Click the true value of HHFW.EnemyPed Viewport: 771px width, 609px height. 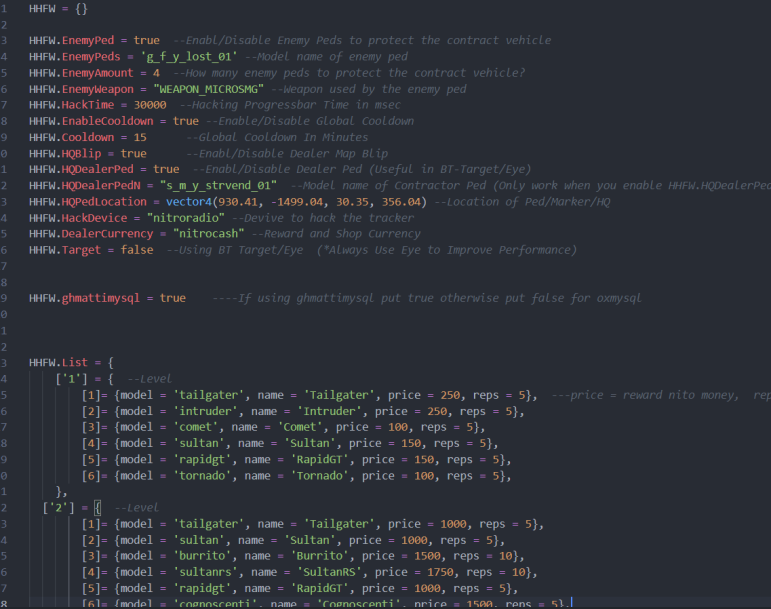(x=147, y=40)
